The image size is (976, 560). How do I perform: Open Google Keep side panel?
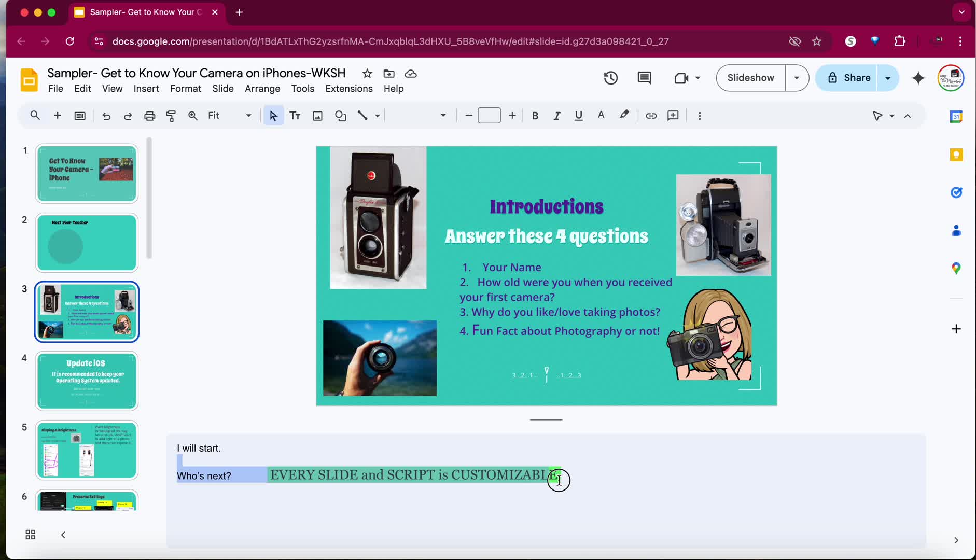956,155
